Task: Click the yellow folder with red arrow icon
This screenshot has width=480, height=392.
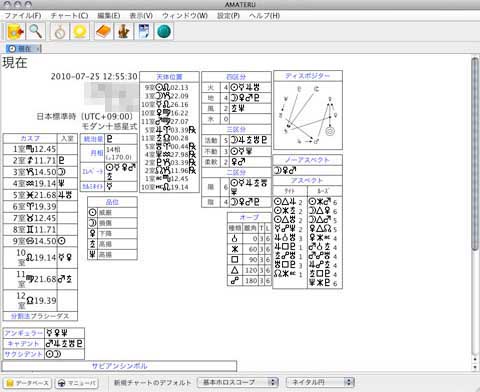Action: [x=15, y=32]
